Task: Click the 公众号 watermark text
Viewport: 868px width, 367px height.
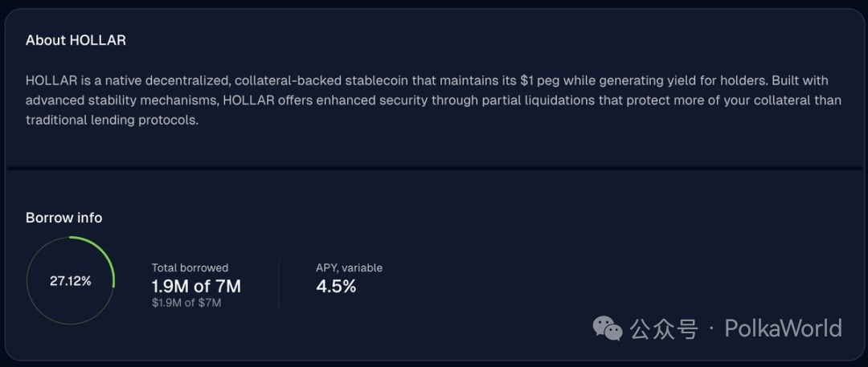Action: pos(663,328)
